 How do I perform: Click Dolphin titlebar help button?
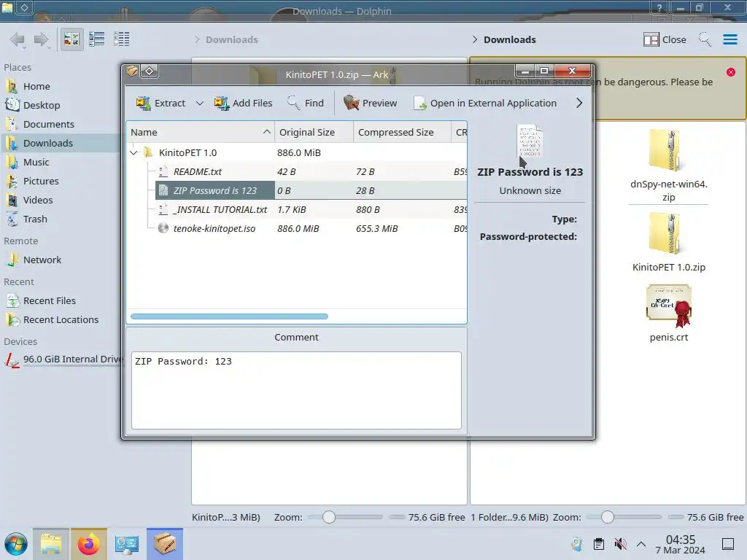[659, 7]
